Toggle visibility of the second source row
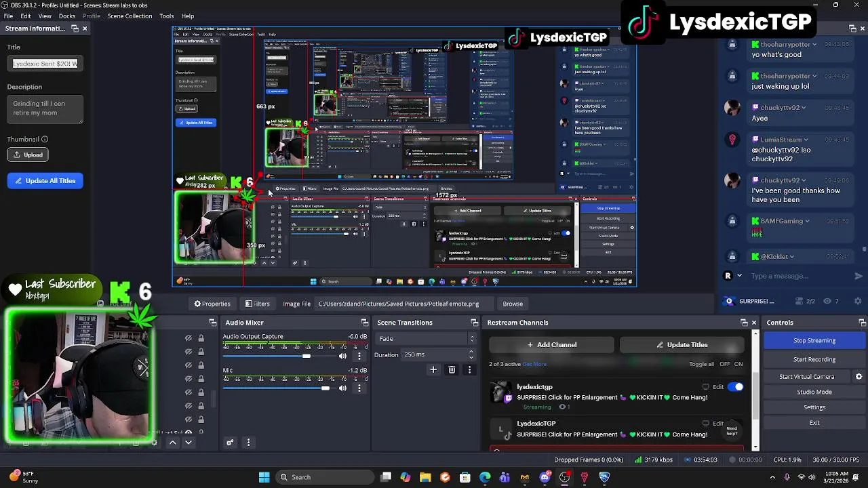The width and height of the screenshot is (868, 488). tap(189, 351)
